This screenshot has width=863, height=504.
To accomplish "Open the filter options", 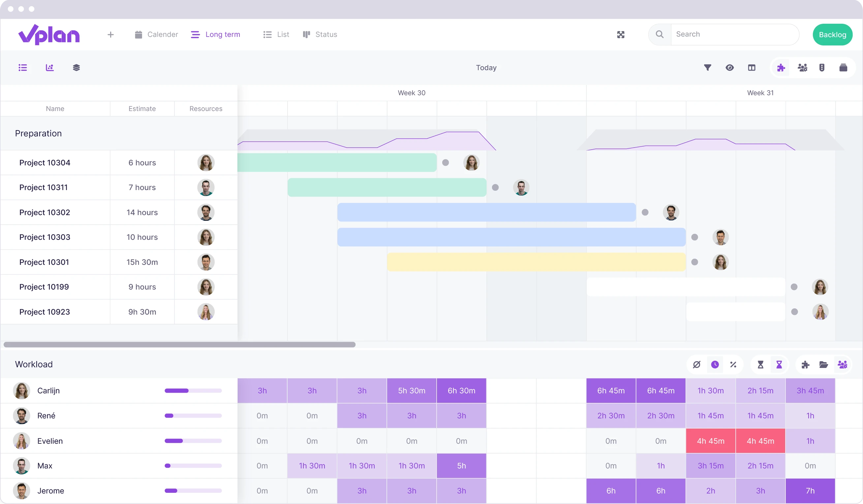I will coord(708,68).
